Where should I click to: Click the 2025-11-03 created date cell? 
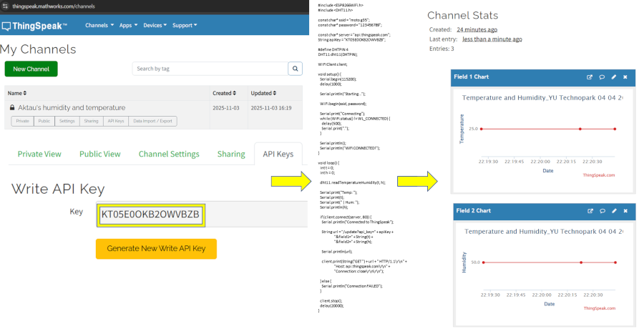226,108
